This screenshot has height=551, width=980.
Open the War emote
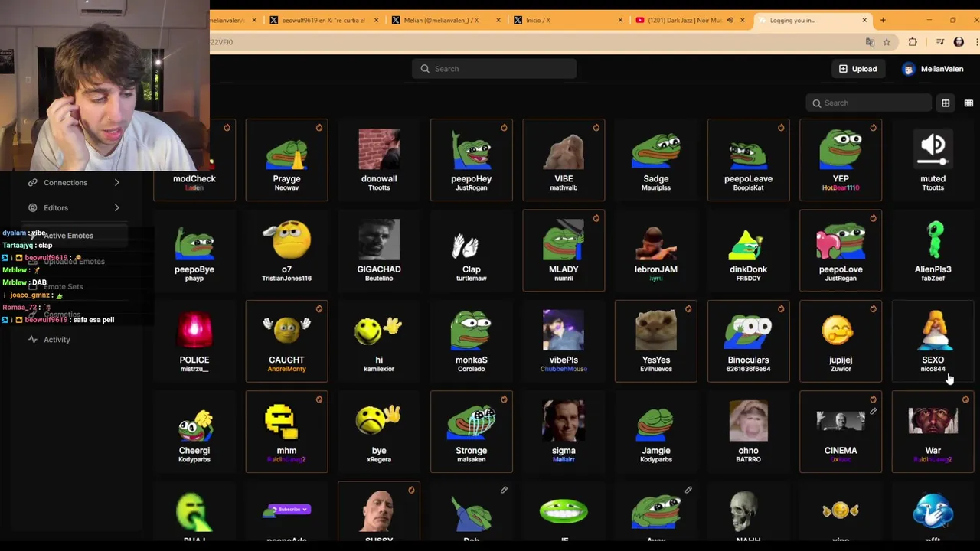[x=933, y=432]
